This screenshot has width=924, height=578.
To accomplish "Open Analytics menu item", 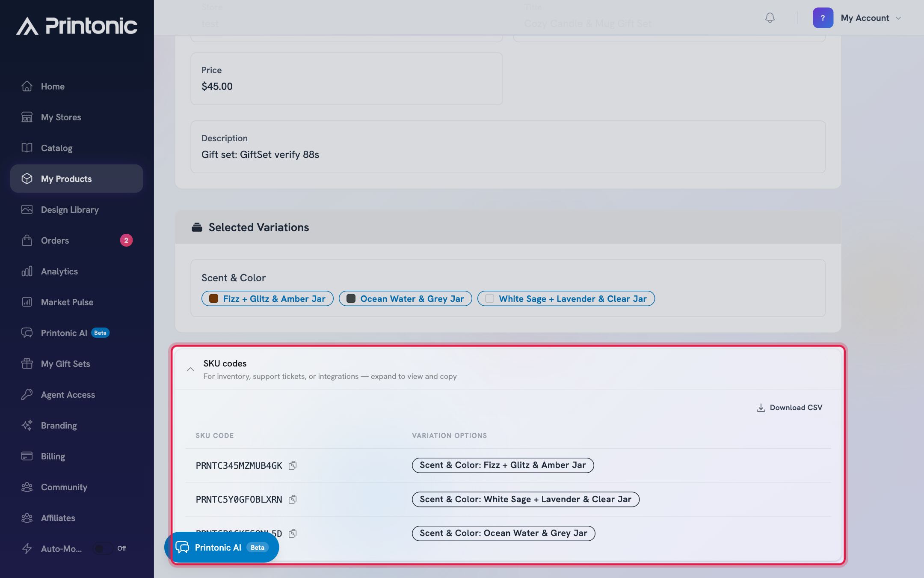I will click(77, 271).
